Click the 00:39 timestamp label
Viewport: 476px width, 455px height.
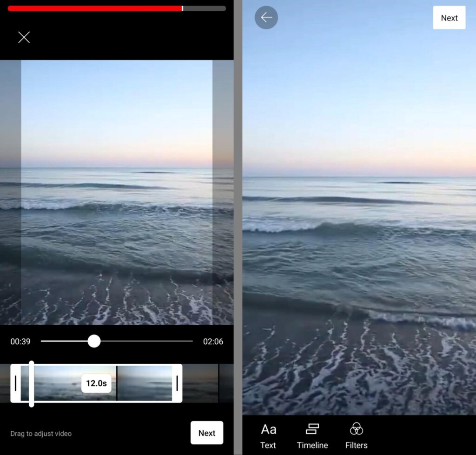tap(20, 341)
